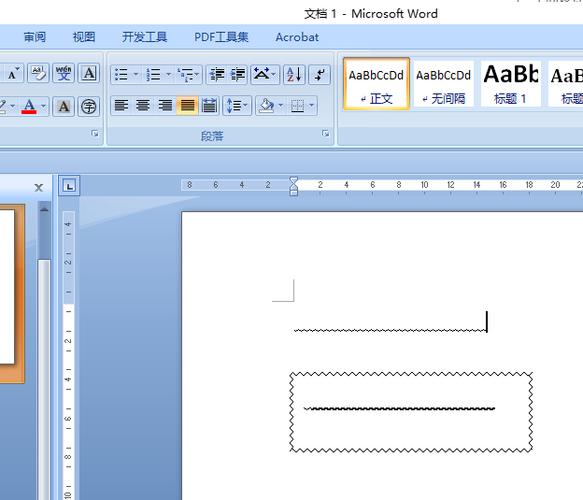Image resolution: width=583 pixels, height=500 pixels.
Task: Select the zigzag-bordered text box
Action: [411, 413]
